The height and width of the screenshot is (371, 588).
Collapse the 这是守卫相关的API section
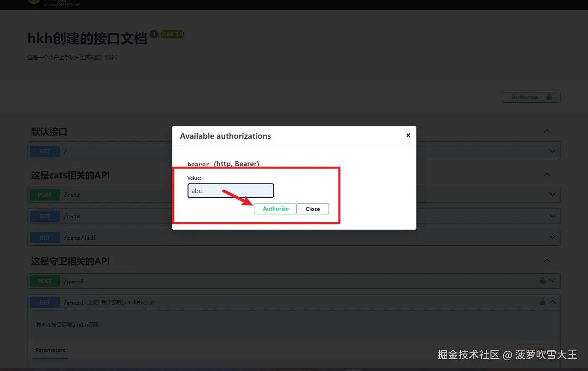click(547, 260)
